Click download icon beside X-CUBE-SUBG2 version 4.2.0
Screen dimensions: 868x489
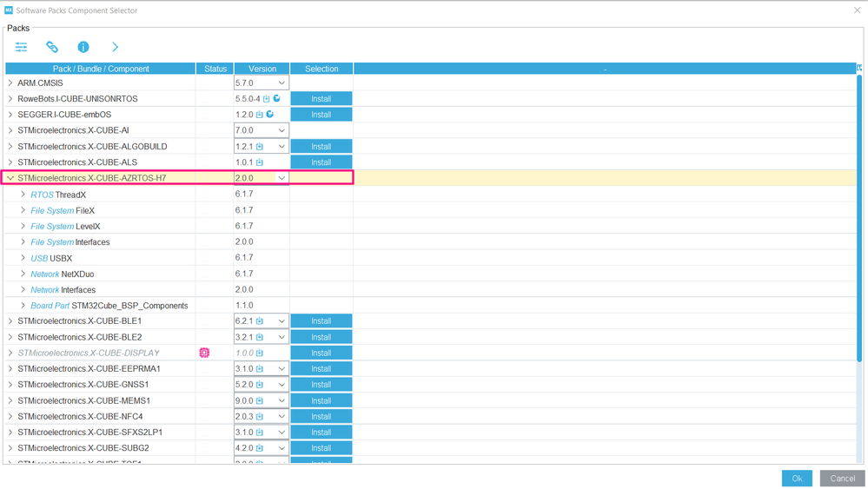tap(259, 448)
